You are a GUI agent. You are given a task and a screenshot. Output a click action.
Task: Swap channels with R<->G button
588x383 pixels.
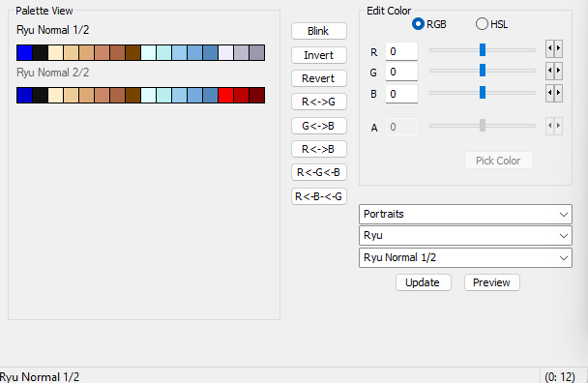pyautogui.click(x=319, y=102)
